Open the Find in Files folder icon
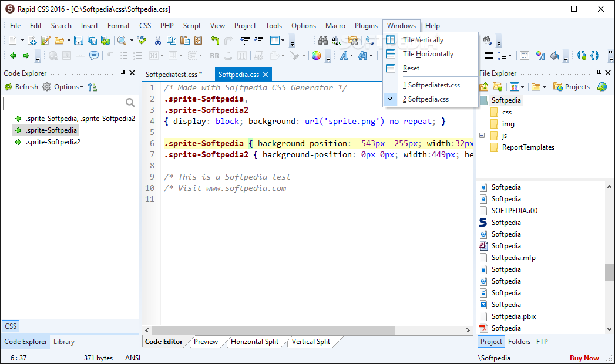Viewport: 615px width, 364px height. 352,41
